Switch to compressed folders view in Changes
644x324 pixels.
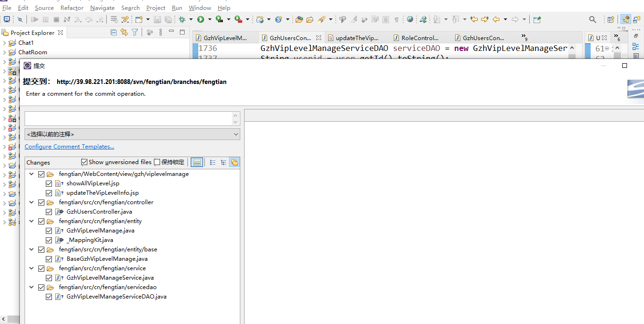pos(234,162)
